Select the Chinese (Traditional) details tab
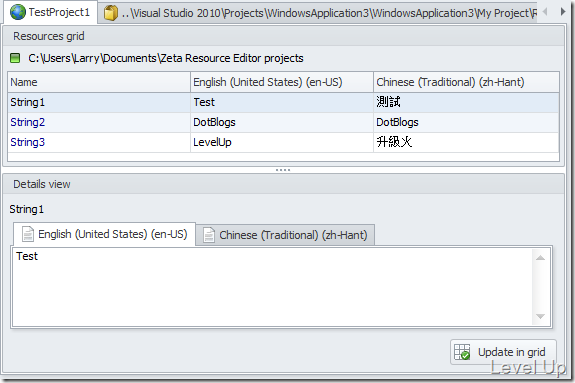 point(285,235)
